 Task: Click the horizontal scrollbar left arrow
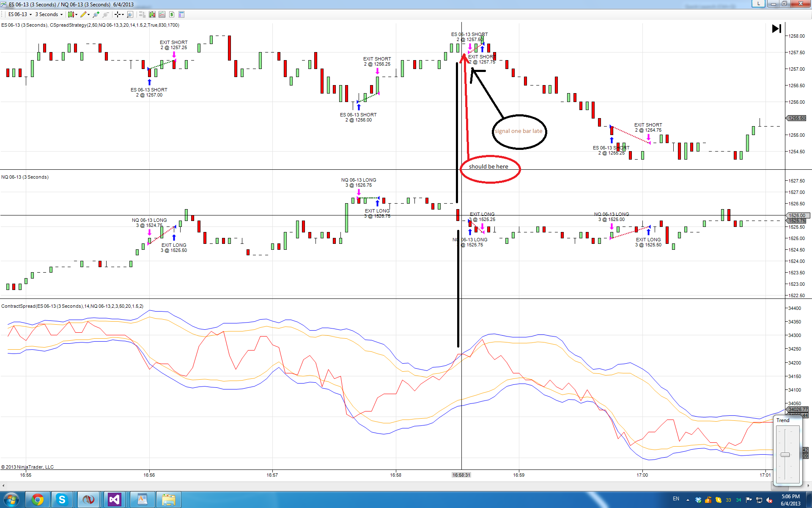click(x=3, y=485)
